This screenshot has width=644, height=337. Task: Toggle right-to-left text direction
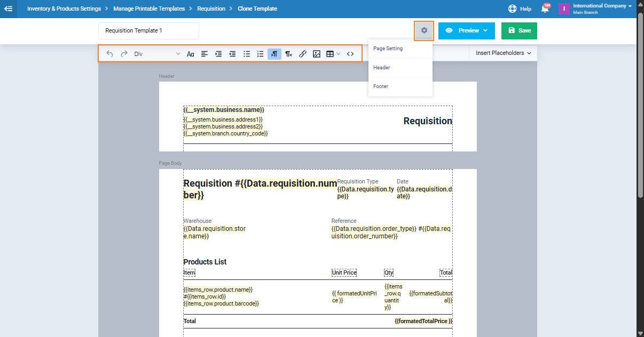[x=288, y=54]
